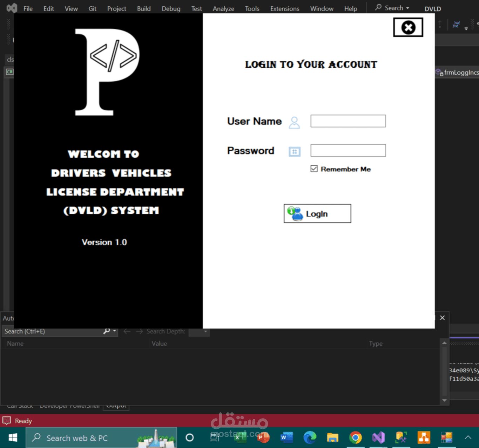Click the Type column header in Autos
479x448 pixels.
click(x=376, y=344)
